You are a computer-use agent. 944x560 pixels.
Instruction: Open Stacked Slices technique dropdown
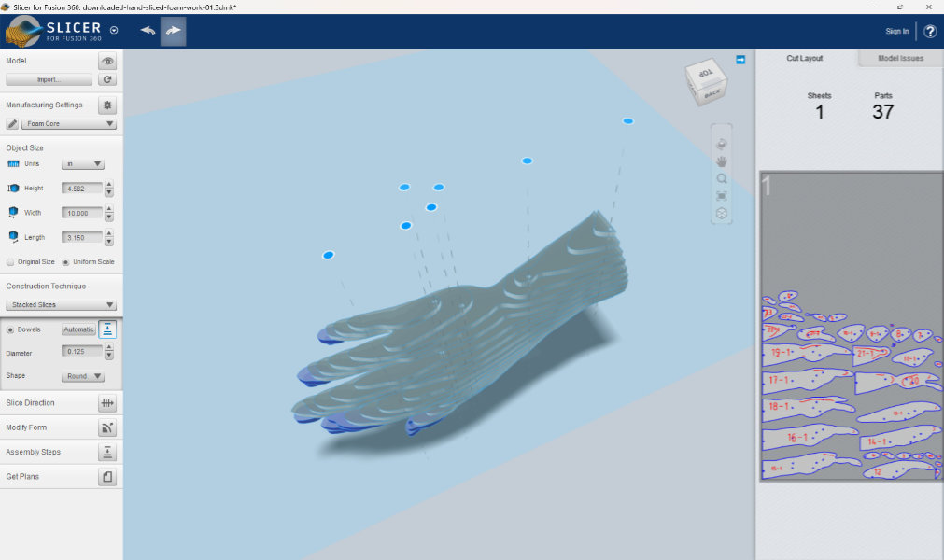[61, 305]
